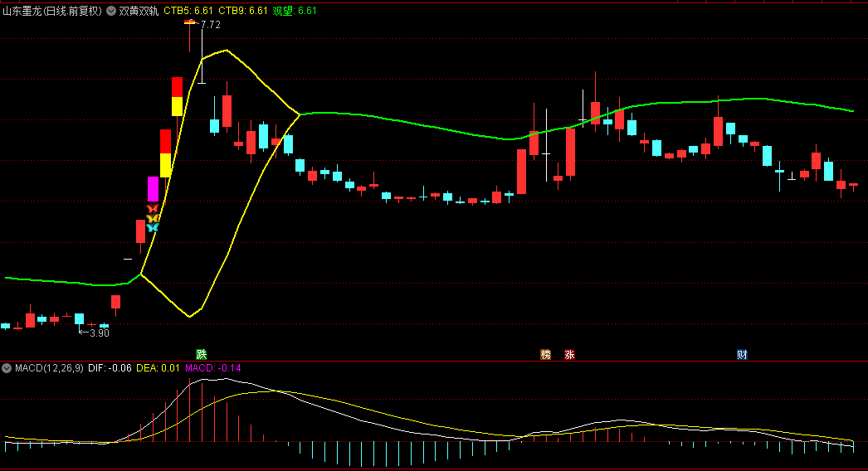Viewport: 868px width, 471px height.
Task: Click the CTB5: 6.61 value
Action: (x=188, y=11)
